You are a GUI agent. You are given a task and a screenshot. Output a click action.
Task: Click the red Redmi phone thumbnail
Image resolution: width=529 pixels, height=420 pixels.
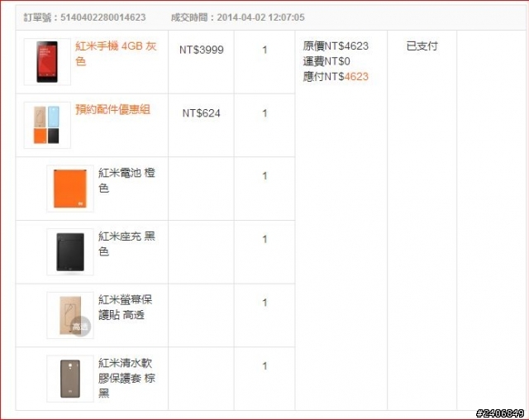tap(47, 62)
